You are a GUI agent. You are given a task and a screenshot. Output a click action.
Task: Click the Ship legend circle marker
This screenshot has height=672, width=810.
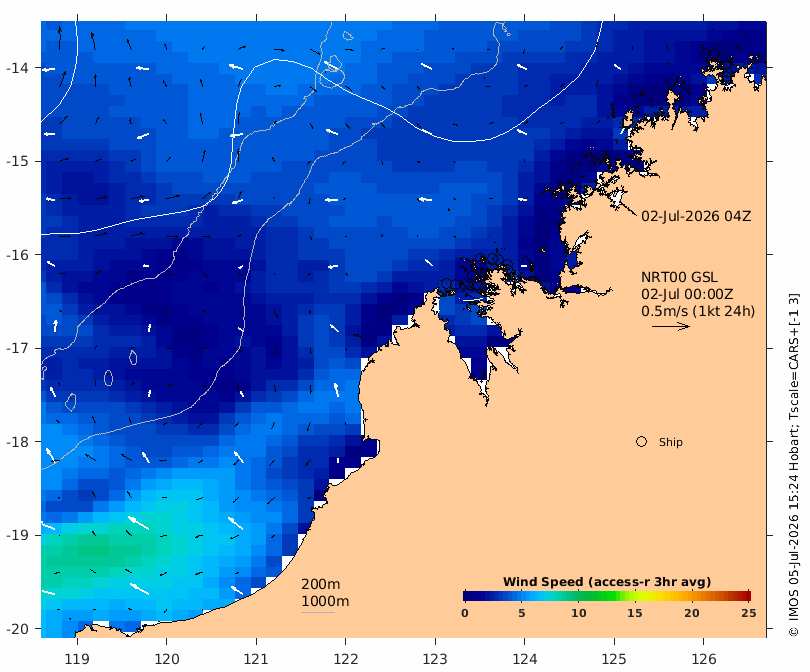pos(641,442)
